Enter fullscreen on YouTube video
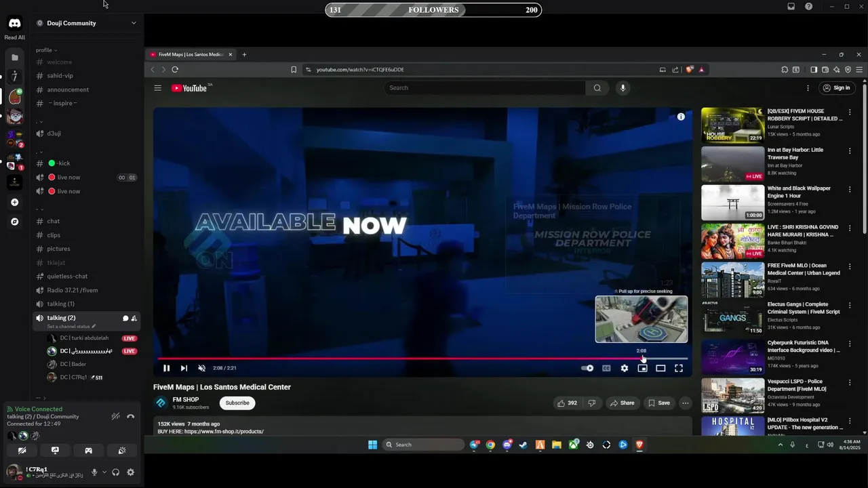The image size is (868, 488). 679,368
